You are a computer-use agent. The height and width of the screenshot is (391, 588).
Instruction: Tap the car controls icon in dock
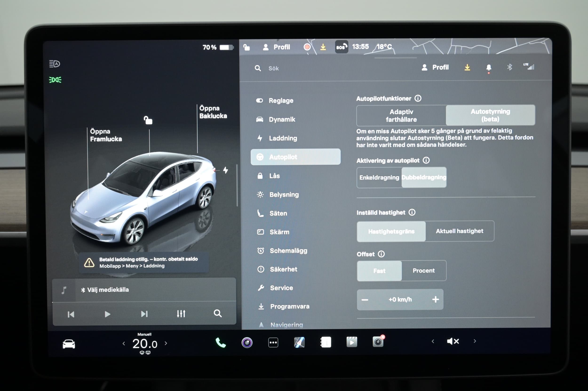point(69,344)
